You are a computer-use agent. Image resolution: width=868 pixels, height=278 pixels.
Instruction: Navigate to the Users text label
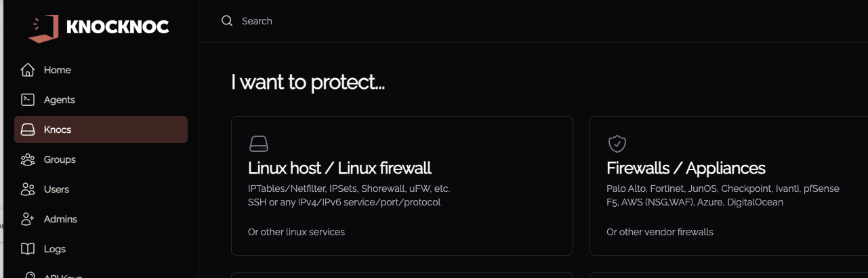(x=57, y=189)
